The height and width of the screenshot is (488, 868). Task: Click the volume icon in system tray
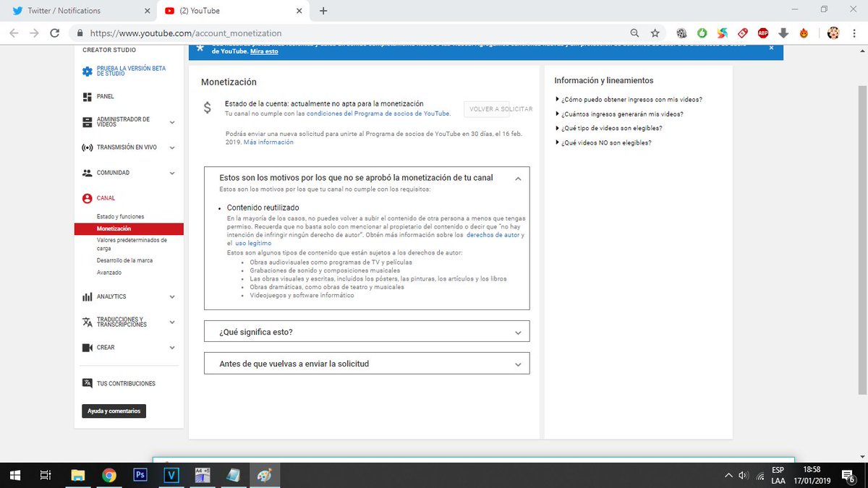742,475
